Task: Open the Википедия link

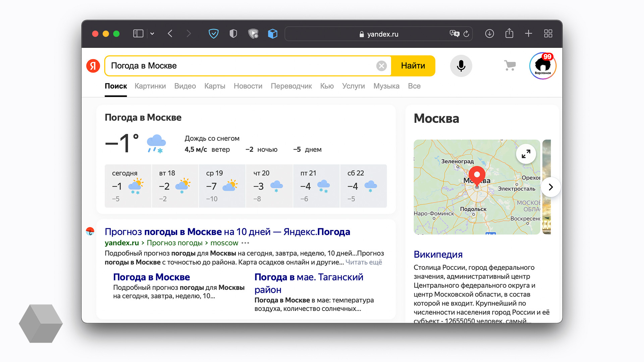Action: 438,254
